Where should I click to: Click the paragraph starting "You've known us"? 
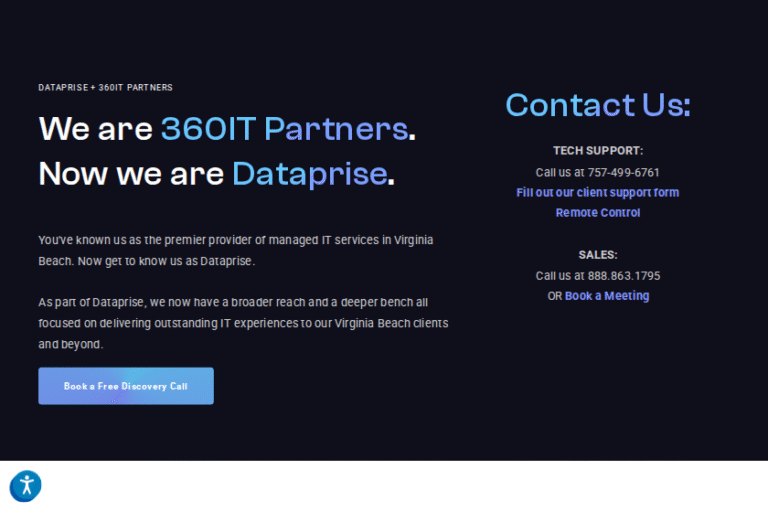[235, 251]
